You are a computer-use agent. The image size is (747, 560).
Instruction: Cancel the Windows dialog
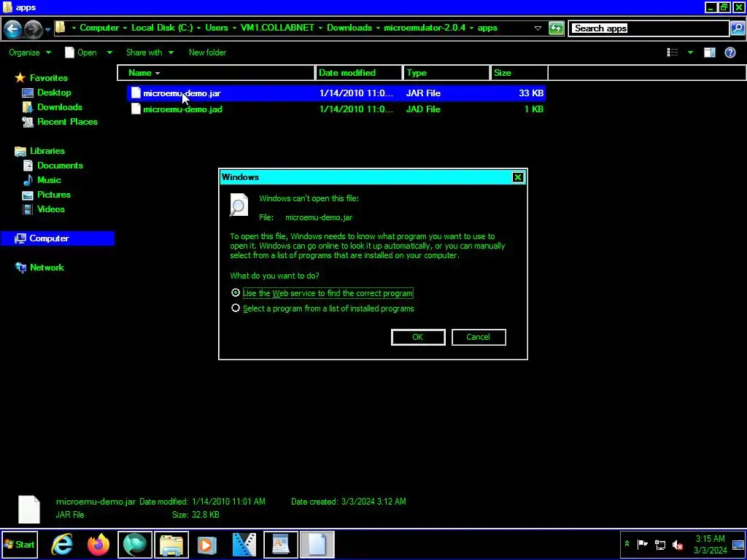tap(479, 337)
